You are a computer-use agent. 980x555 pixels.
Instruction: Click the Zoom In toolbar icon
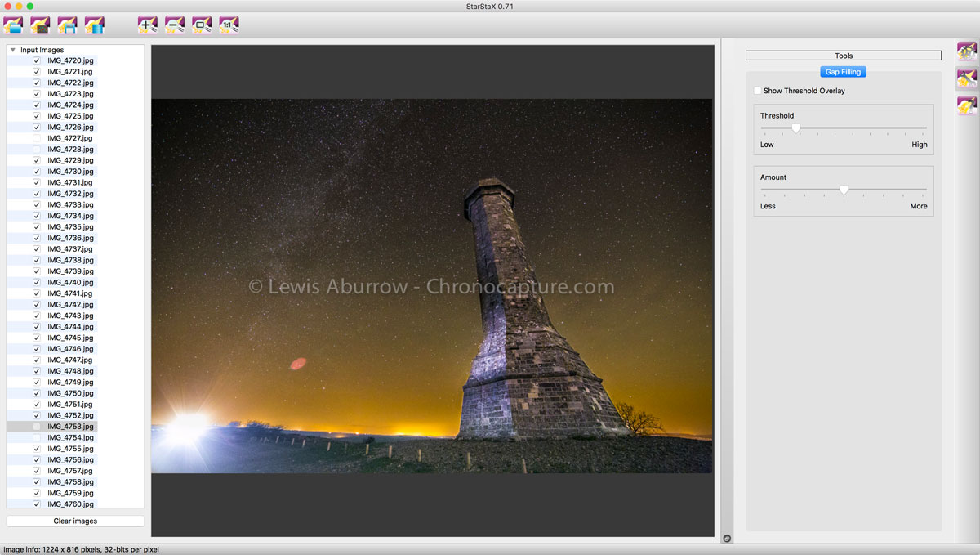pos(148,25)
